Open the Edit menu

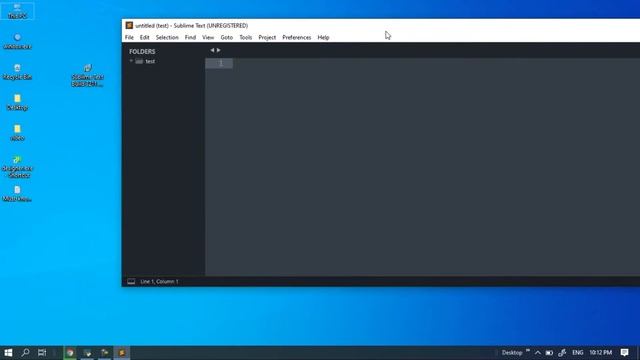pyautogui.click(x=144, y=38)
